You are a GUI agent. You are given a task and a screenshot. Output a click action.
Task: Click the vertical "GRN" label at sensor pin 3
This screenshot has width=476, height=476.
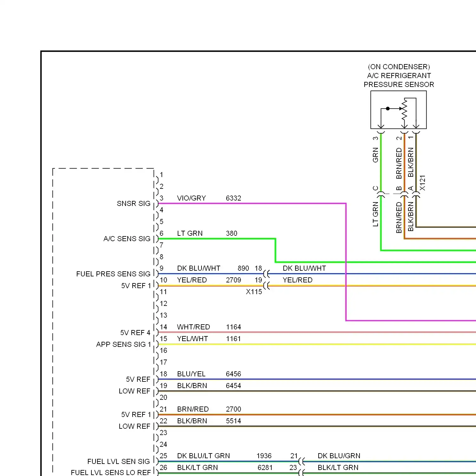(x=375, y=155)
